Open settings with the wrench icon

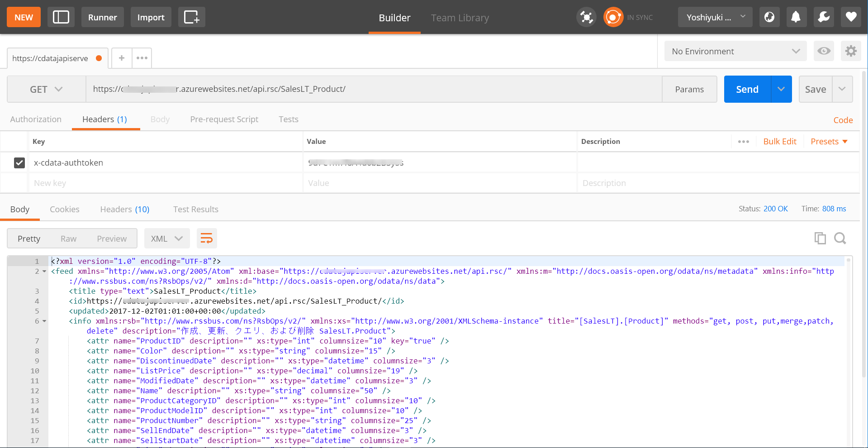point(823,17)
